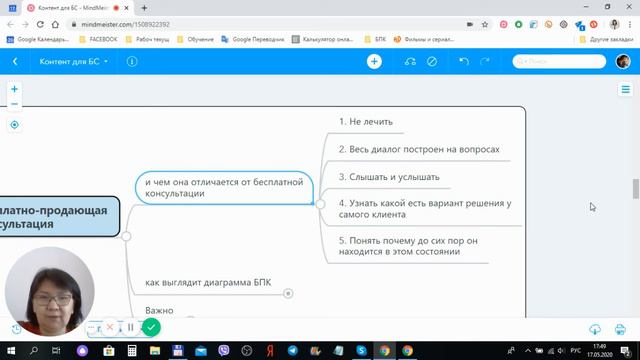Expand the 'как выглядит диаграмма БПК' node
The width and height of the screenshot is (640, 360).
click(x=288, y=293)
